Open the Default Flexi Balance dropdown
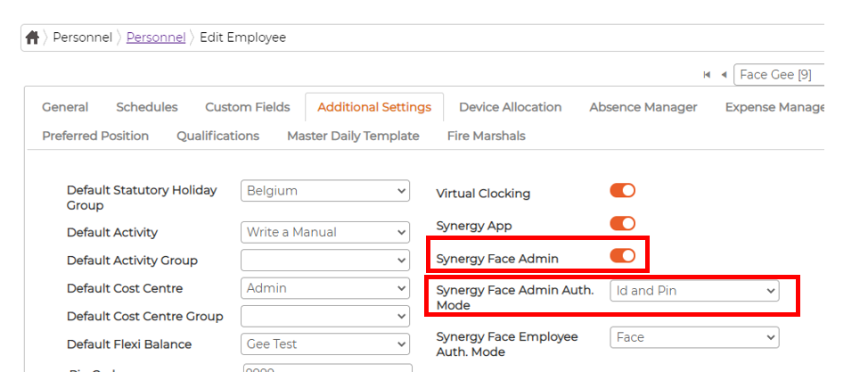 pos(324,343)
